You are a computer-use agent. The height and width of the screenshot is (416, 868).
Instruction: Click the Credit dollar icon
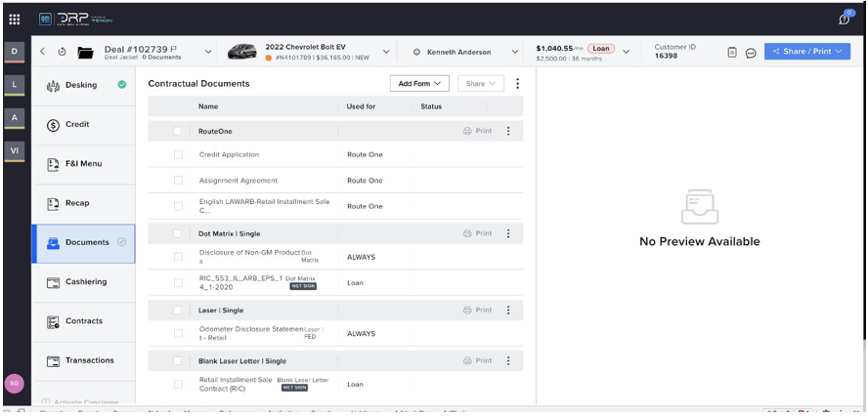coord(53,125)
